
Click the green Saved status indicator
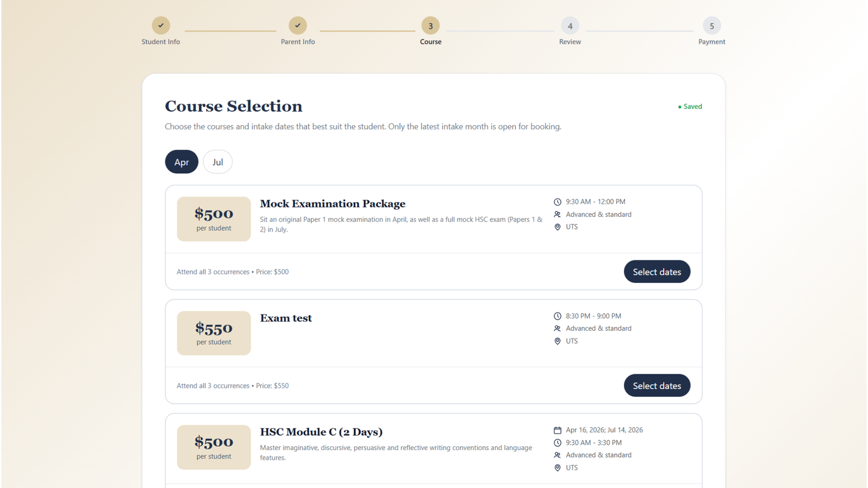click(x=690, y=106)
